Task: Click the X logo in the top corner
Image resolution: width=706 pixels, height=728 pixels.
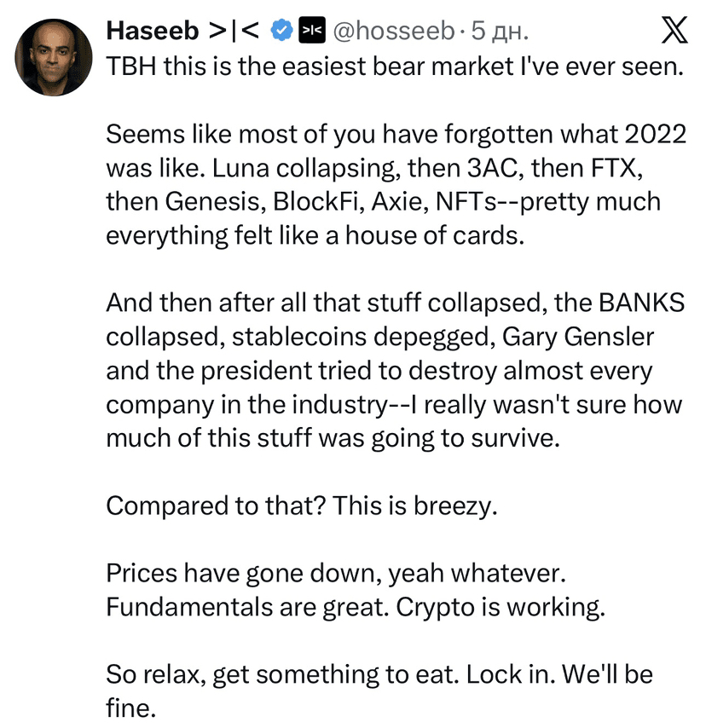Action: pyautogui.click(x=674, y=30)
